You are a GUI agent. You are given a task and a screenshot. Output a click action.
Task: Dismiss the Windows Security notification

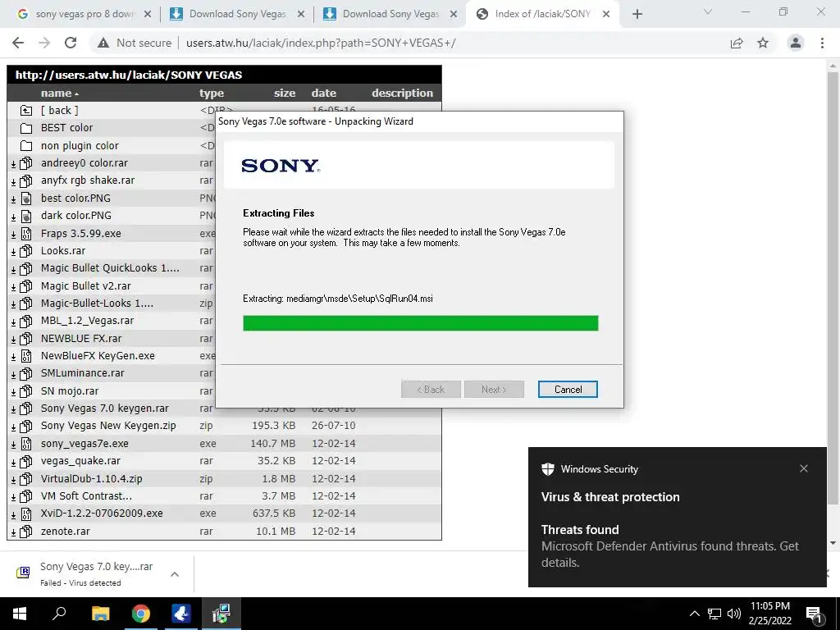[804, 468]
